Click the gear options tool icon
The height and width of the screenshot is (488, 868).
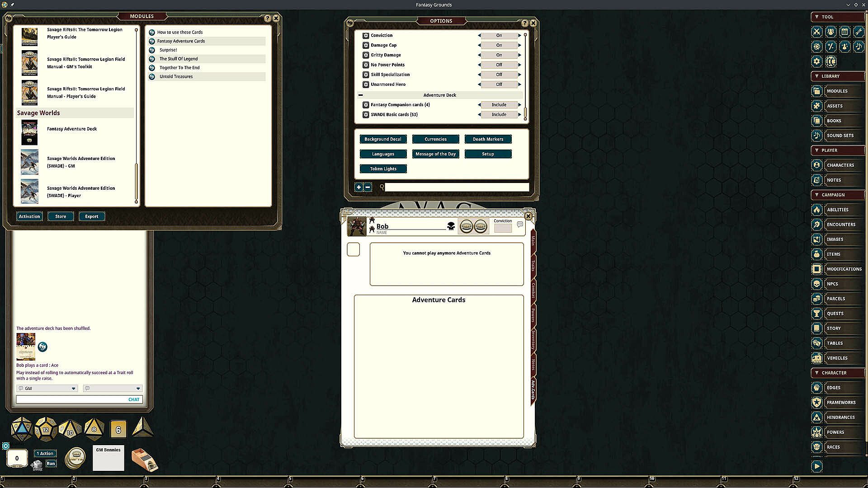coord(816,61)
